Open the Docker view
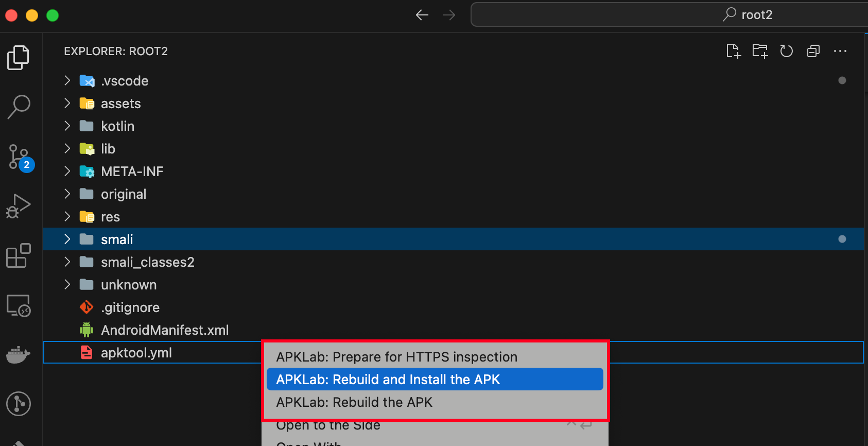Image resolution: width=868 pixels, height=446 pixels. click(x=19, y=355)
